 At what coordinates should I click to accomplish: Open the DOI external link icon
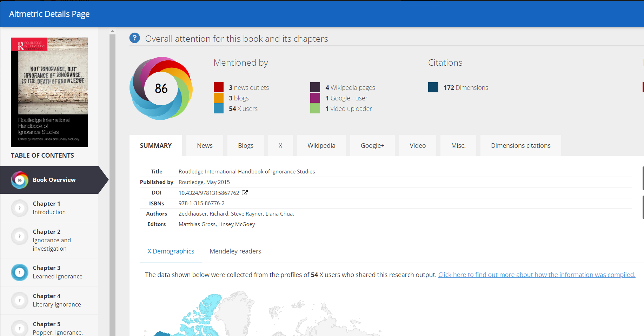245,193
